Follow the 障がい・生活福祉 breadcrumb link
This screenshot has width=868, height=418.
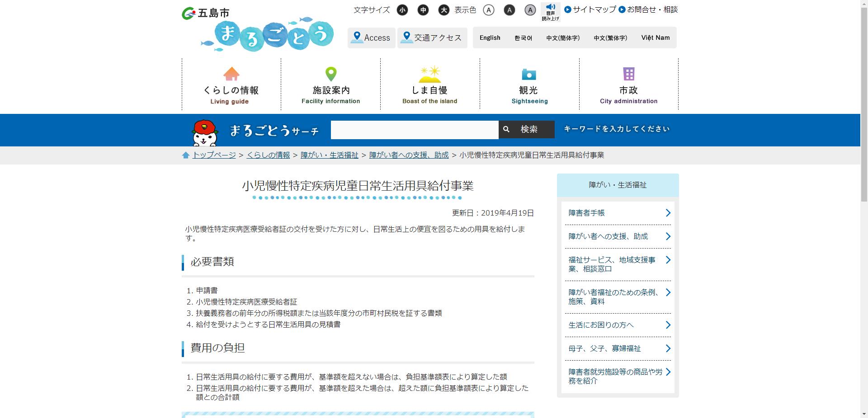pos(329,155)
